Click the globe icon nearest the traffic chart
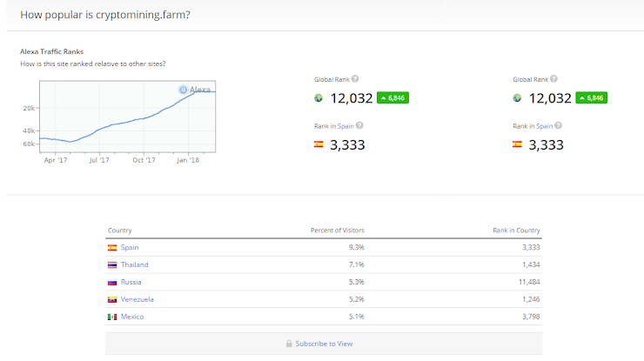Screen dimensions: 644x361 (x=319, y=97)
